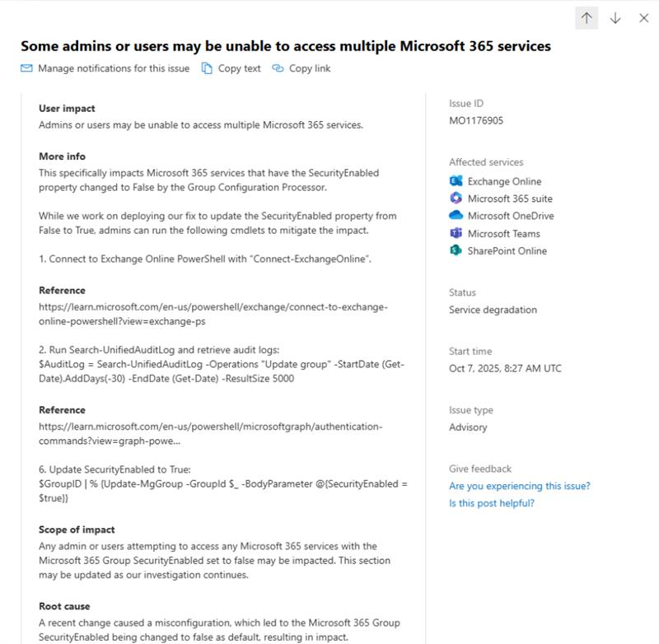Click the Root cause heading
The height and width of the screenshot is (644, 659).
(64, 606)
